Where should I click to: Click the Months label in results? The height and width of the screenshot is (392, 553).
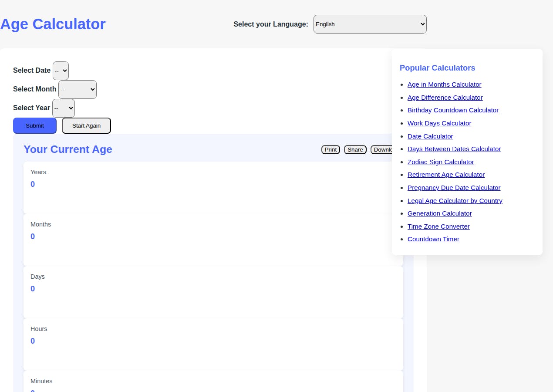coord(40,224)
